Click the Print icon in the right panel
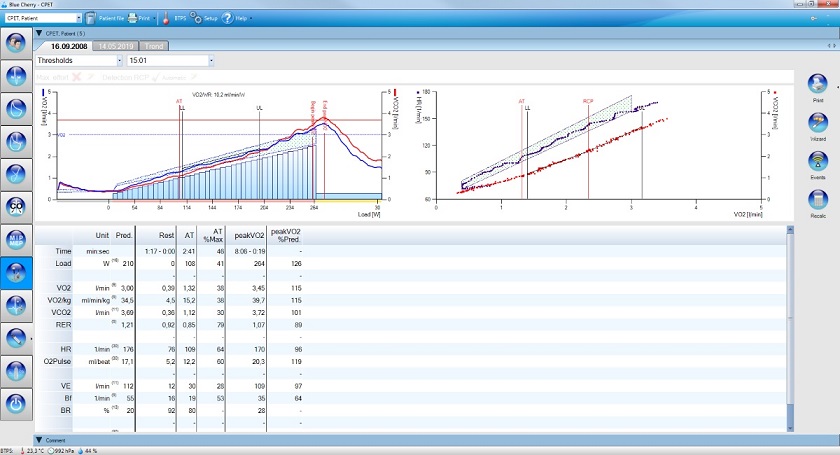The height and width of the screenshot is (455, 840). coord(818,85)
